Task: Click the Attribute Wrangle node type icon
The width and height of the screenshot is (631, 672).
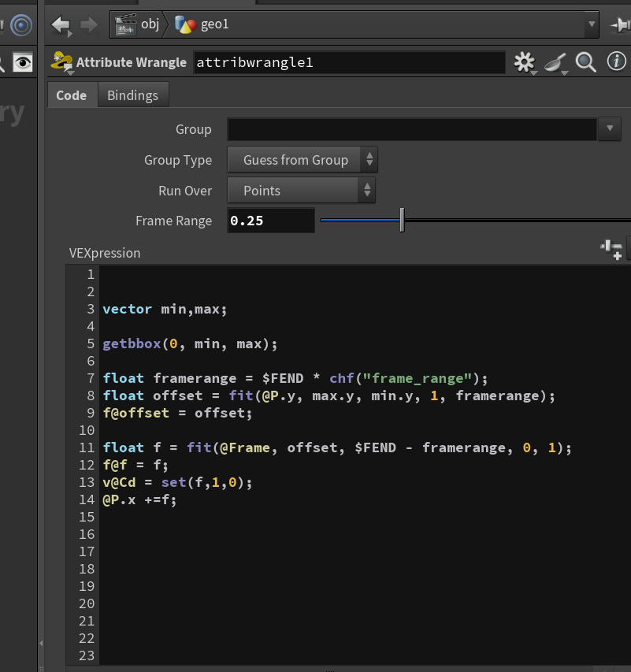Action: pos(61,62)
